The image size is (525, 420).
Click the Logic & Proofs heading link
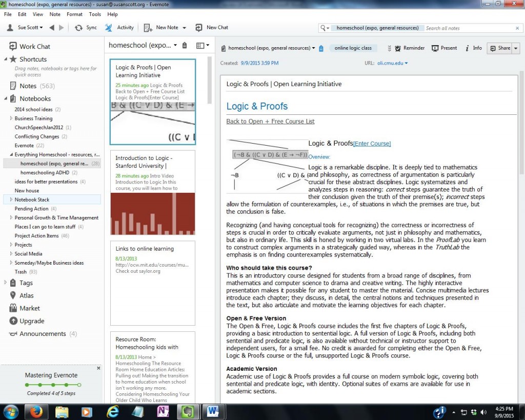pos(257,106)
